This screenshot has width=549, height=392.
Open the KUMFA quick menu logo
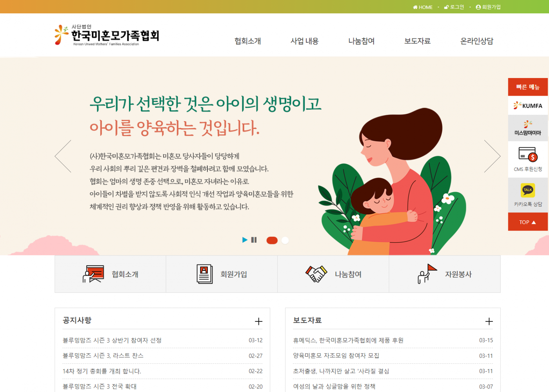pyautogui.click(x=528, y=105)
